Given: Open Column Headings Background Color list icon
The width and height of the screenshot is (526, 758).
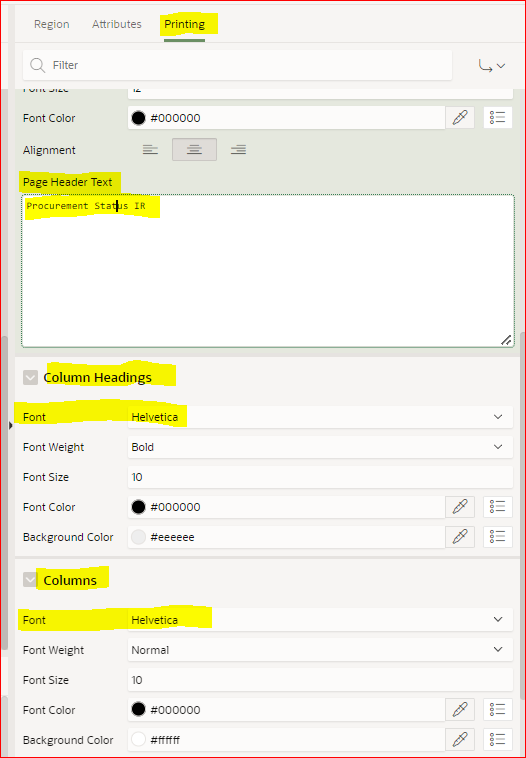Looking at the screenshot, I should click(497, 537).
